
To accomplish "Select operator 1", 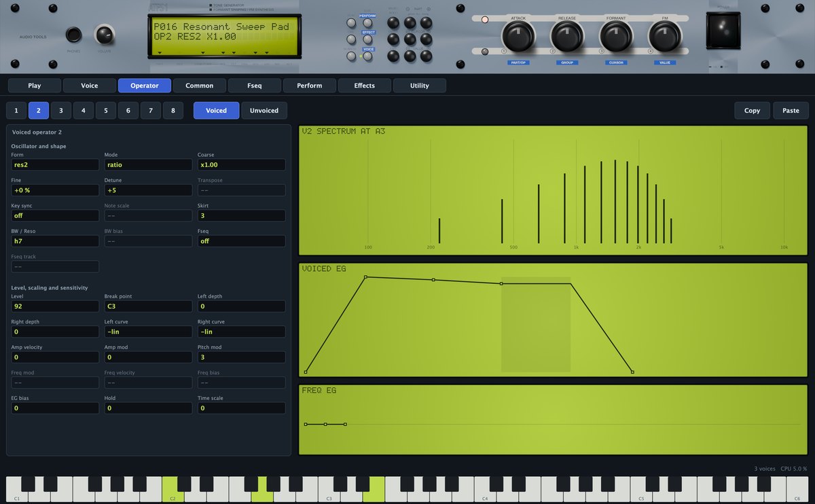I will 16,111.
